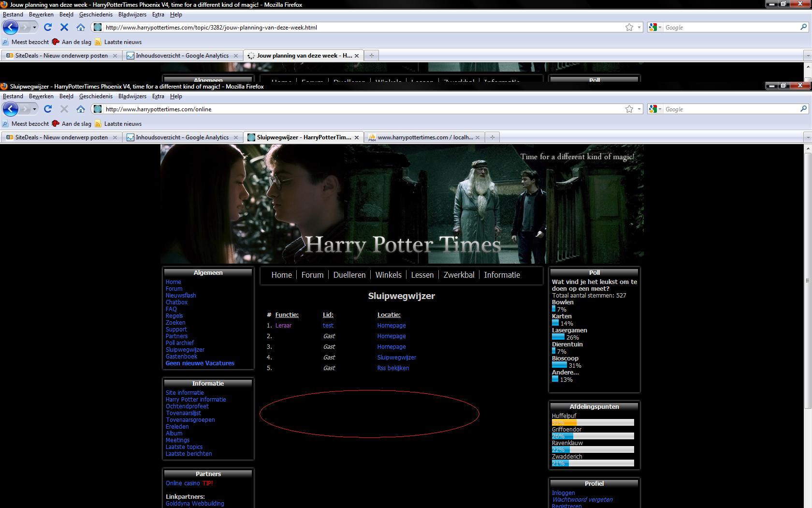Switch to Inhoudsoverzicht Google Analytics tab in Sluipwegwijzer window
The image size is (812, 508).
pyautogui.click(x=182, y=137)
